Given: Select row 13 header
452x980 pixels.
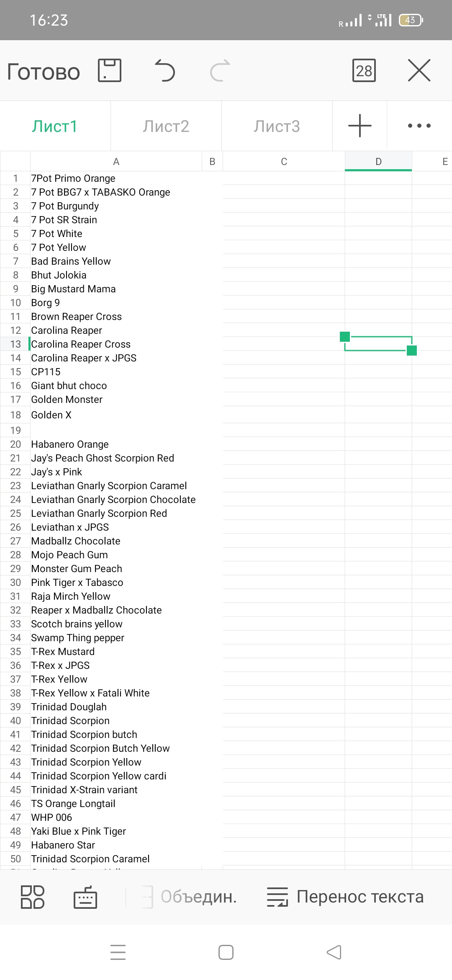Looking at the screenshot, I should click(15, 344).
